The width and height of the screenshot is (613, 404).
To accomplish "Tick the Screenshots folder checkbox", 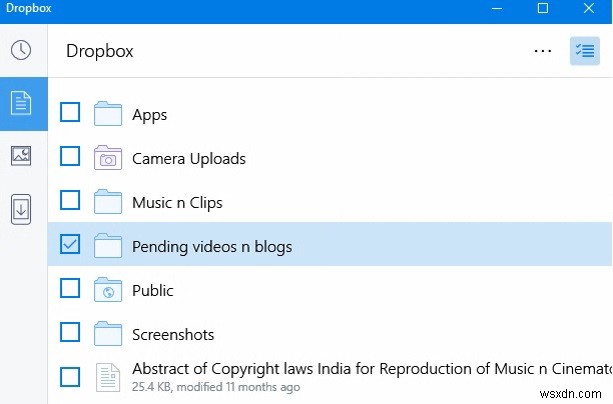I will (70, 332).
